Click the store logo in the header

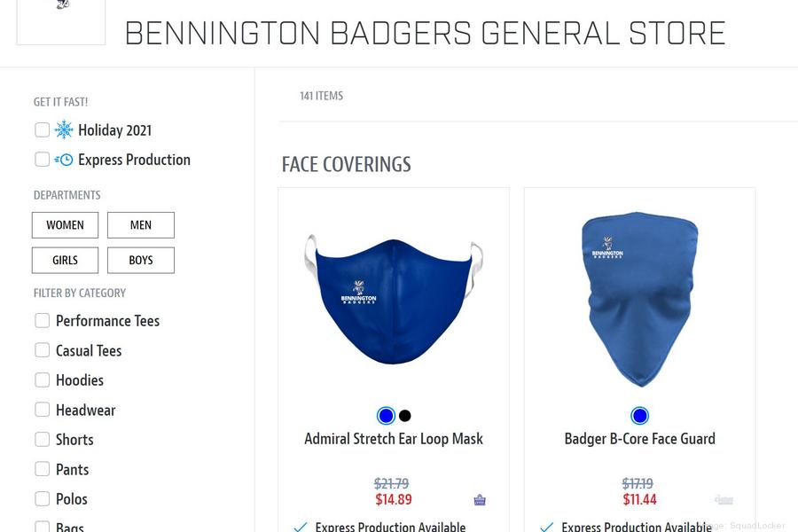pos(61,21)
